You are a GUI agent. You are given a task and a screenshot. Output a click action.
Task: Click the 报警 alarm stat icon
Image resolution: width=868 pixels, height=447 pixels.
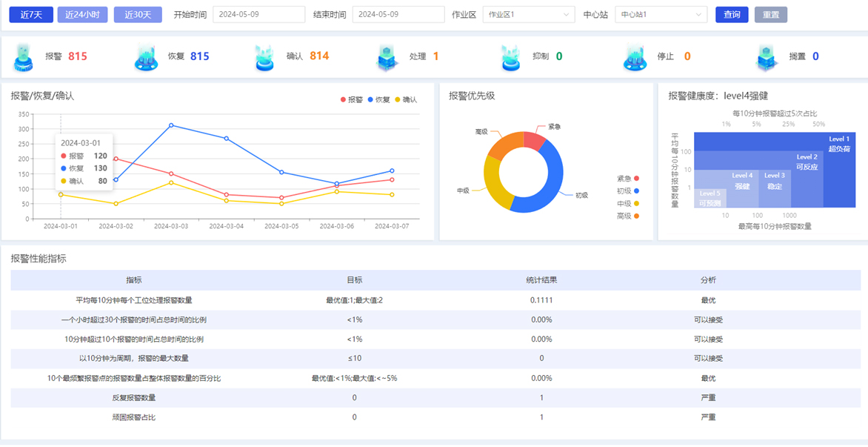click(24, 57)
